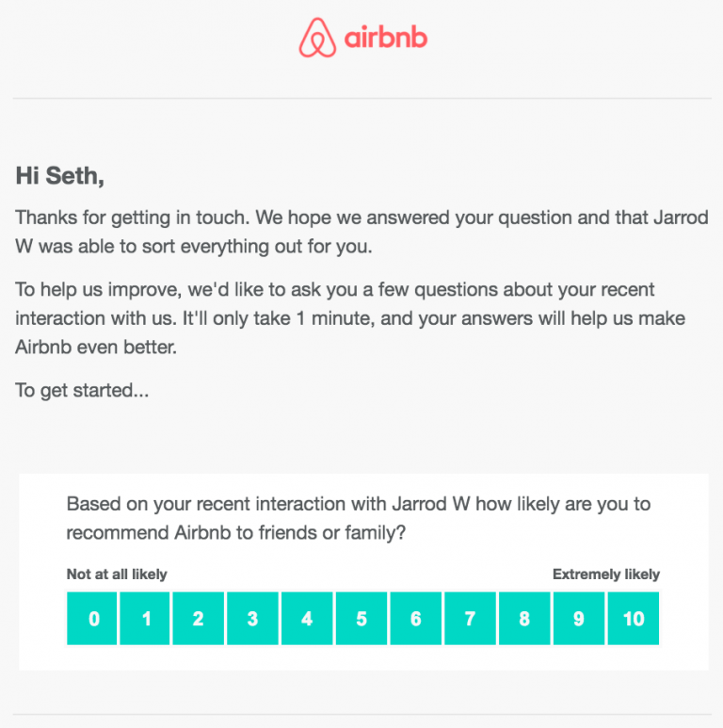Screen dimensions: 723x728
Task: Click the Airbnb Bélo logo icon
Action: click(x=317, y=39)
